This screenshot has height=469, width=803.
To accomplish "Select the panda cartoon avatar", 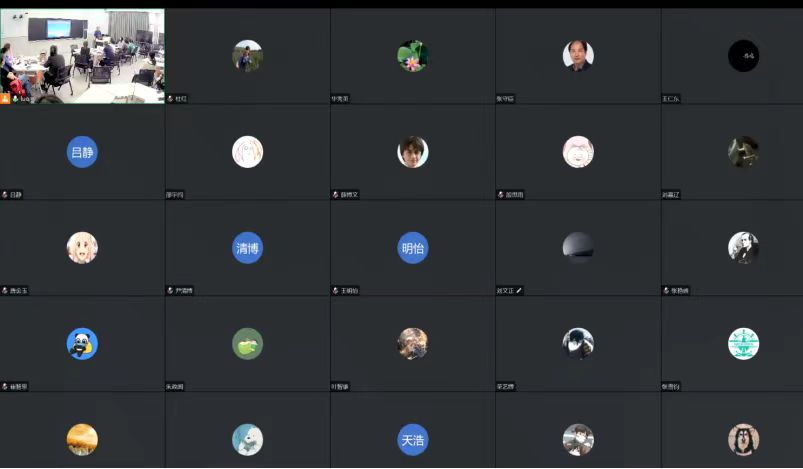I will [x=82, y=344].
